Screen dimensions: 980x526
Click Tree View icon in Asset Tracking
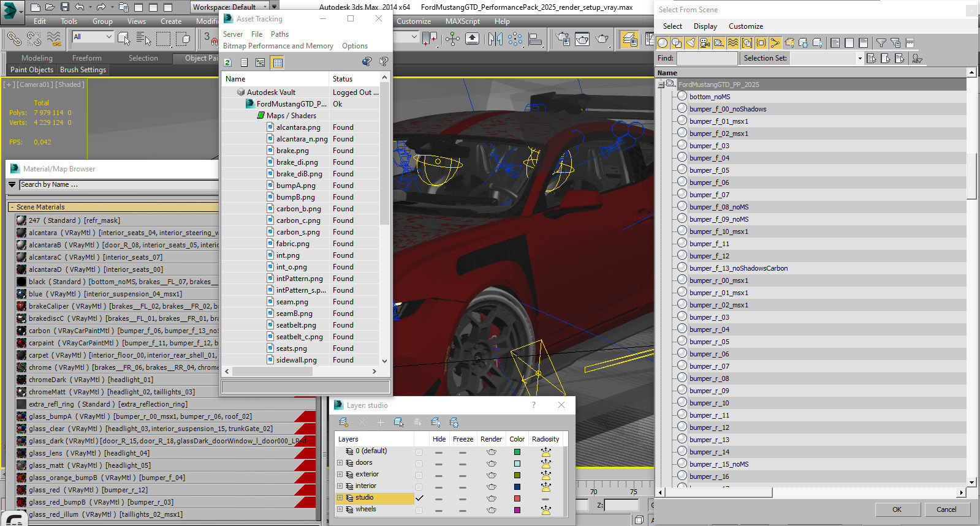coord(260,62)
